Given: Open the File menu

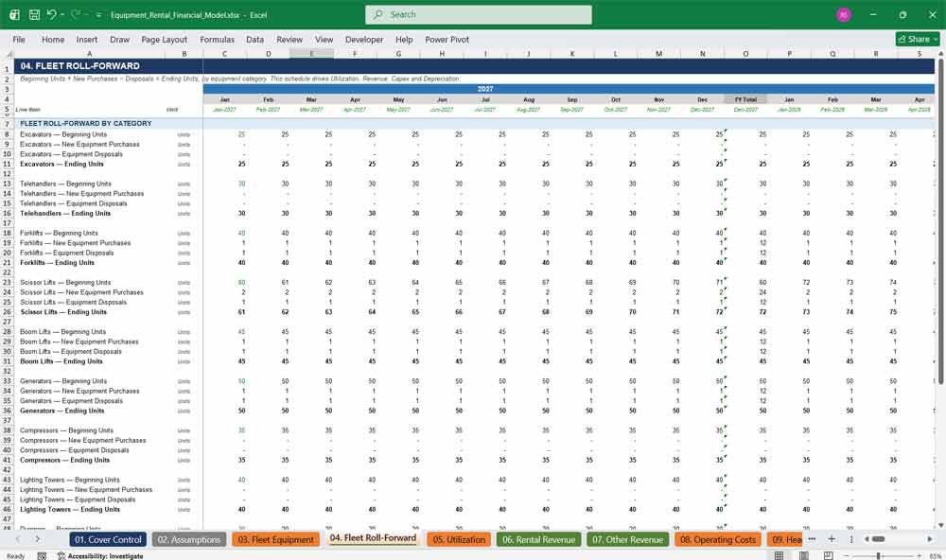Looking at the screenshot, I should pyautogui.click(x=19, y=39).
